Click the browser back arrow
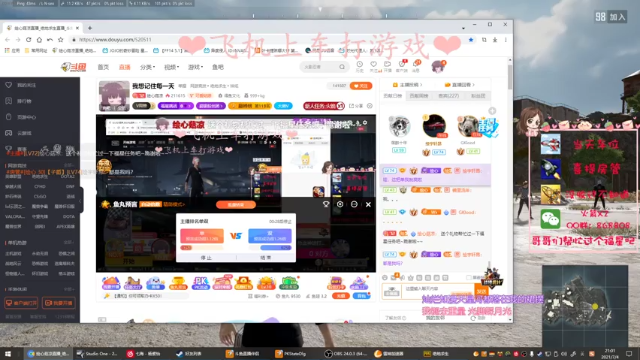640x360 pixels. (7, 40)
